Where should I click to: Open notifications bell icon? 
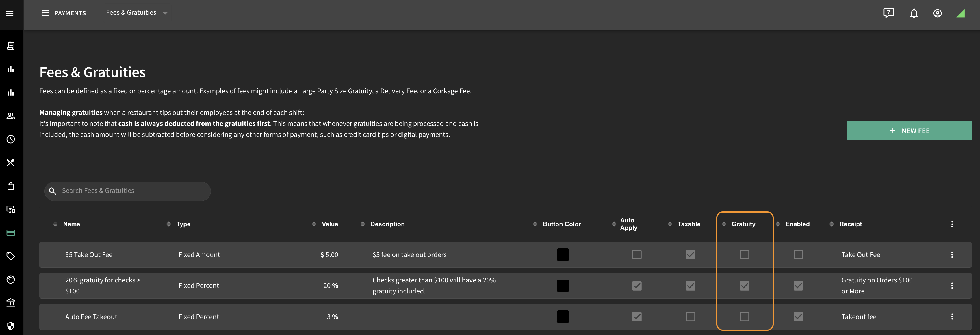click(914, 13)
